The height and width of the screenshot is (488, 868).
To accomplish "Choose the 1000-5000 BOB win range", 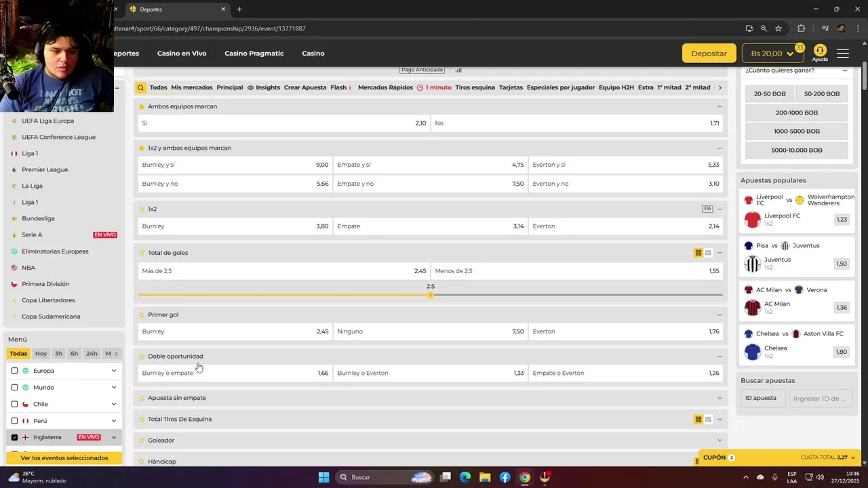I will pos(796,131).
